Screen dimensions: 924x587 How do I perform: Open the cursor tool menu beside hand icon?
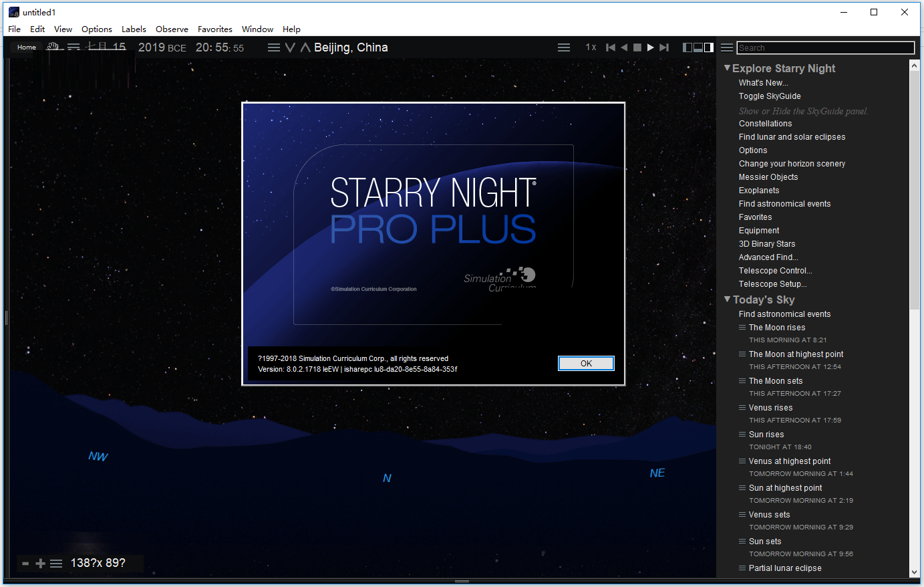tap(73, 47)
